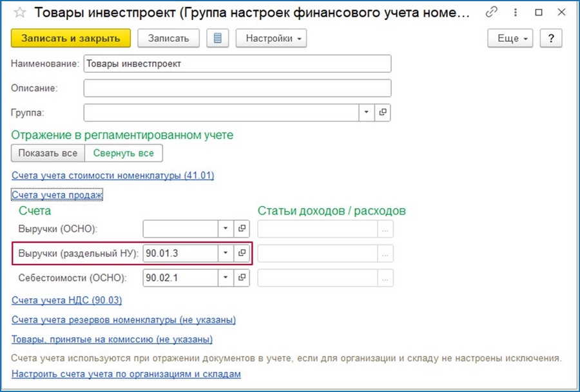Click the Себестоимости (ОСНО) label
Image resolution: width=580 pixels, height=392 pixels.
coord(72,278)
